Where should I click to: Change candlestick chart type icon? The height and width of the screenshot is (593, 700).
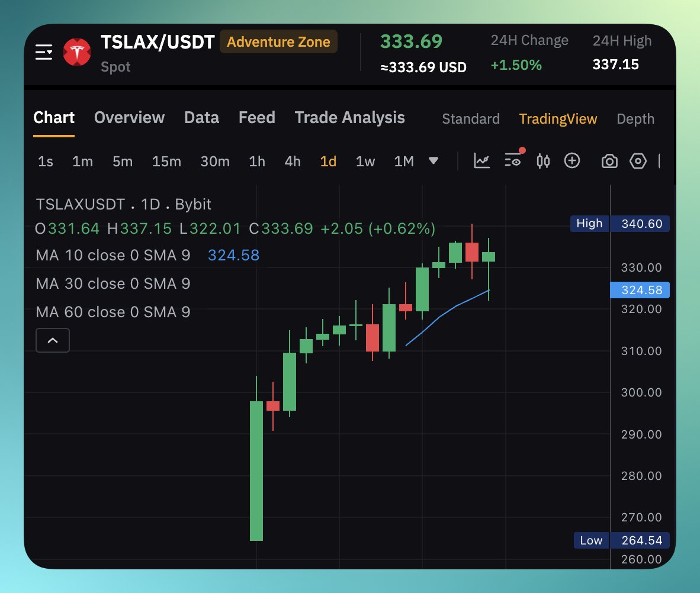tap(543, 161)
